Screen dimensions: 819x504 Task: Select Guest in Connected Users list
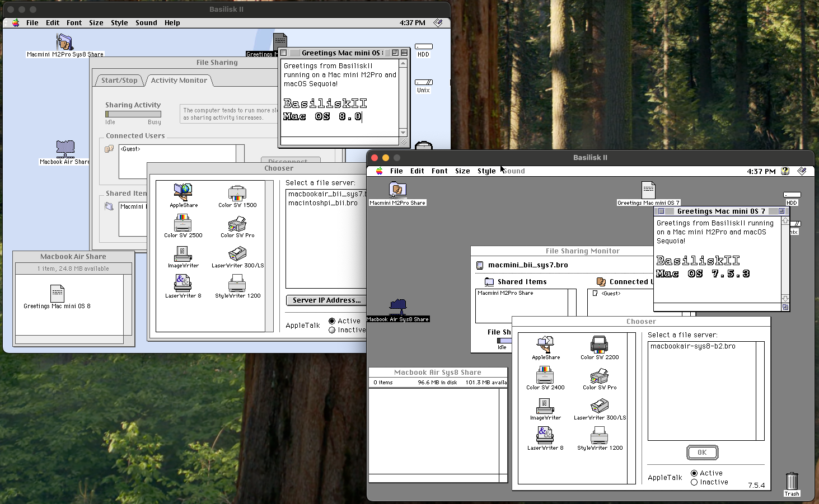click(x=130, y=149)
